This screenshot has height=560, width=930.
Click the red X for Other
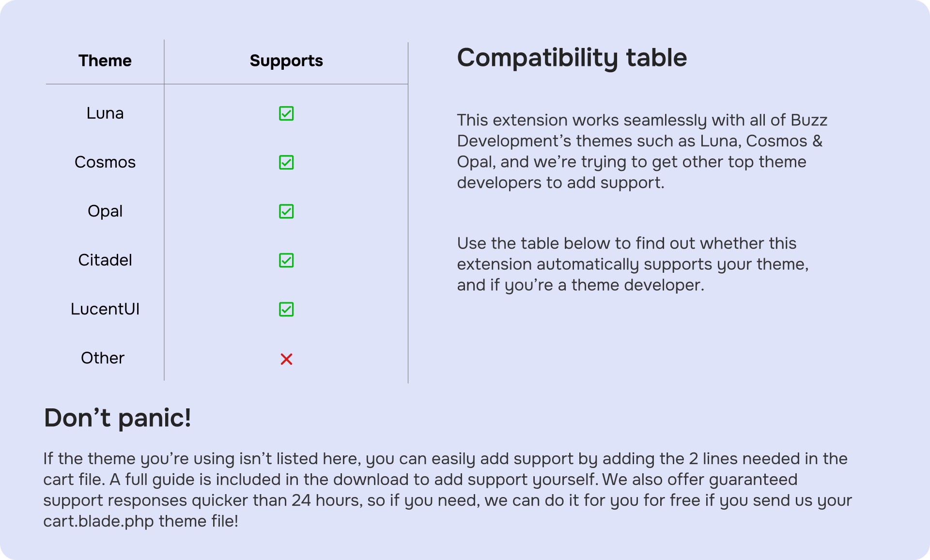coord(286,359)
